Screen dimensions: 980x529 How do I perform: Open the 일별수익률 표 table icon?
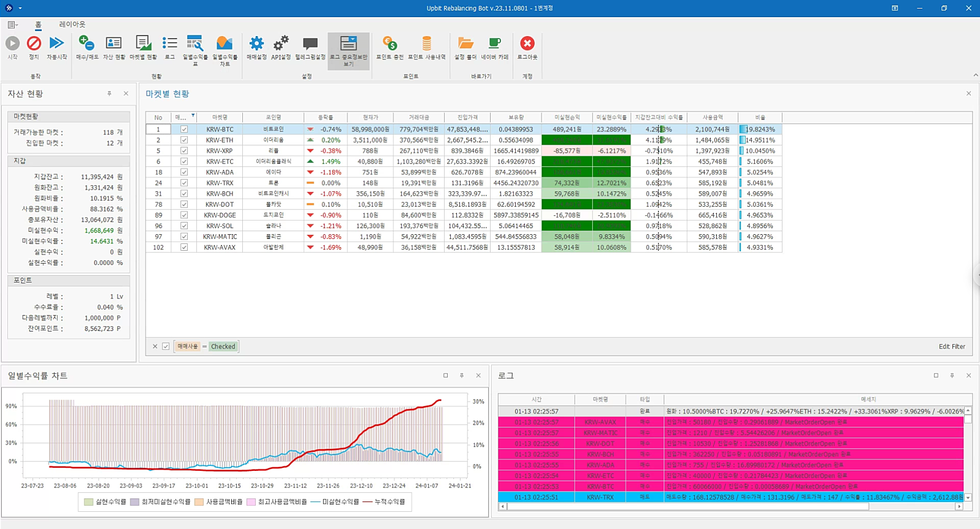194,44
